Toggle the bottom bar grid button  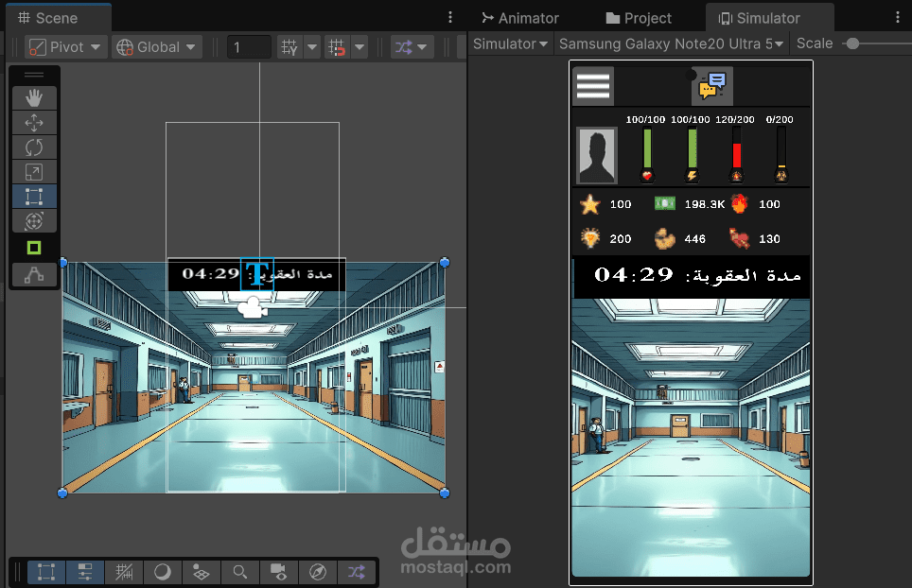(124, 572)
